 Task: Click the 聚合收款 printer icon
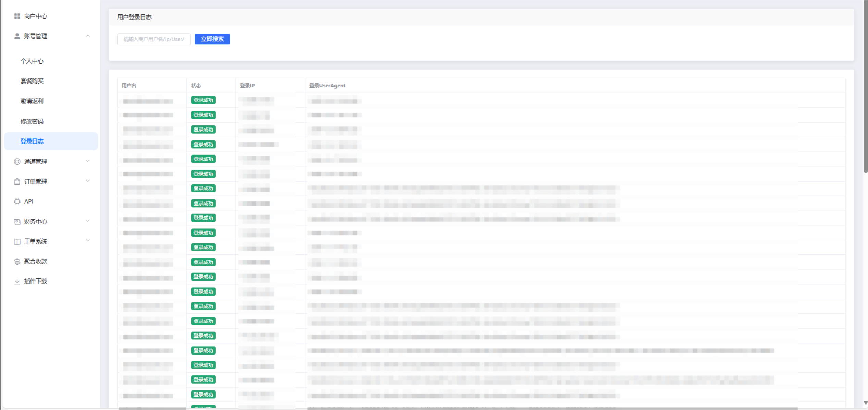coord(17,261)
